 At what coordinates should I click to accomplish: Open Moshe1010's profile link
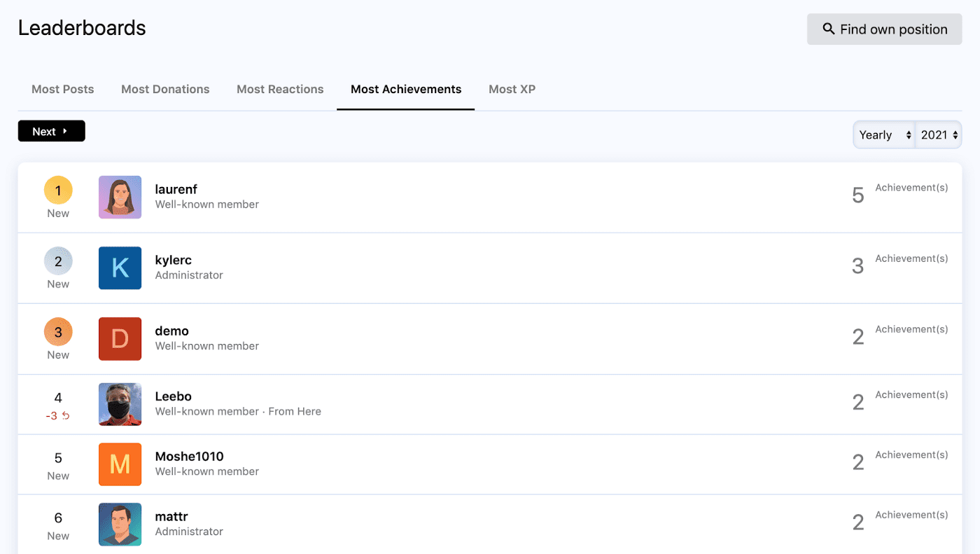(190, 457)
